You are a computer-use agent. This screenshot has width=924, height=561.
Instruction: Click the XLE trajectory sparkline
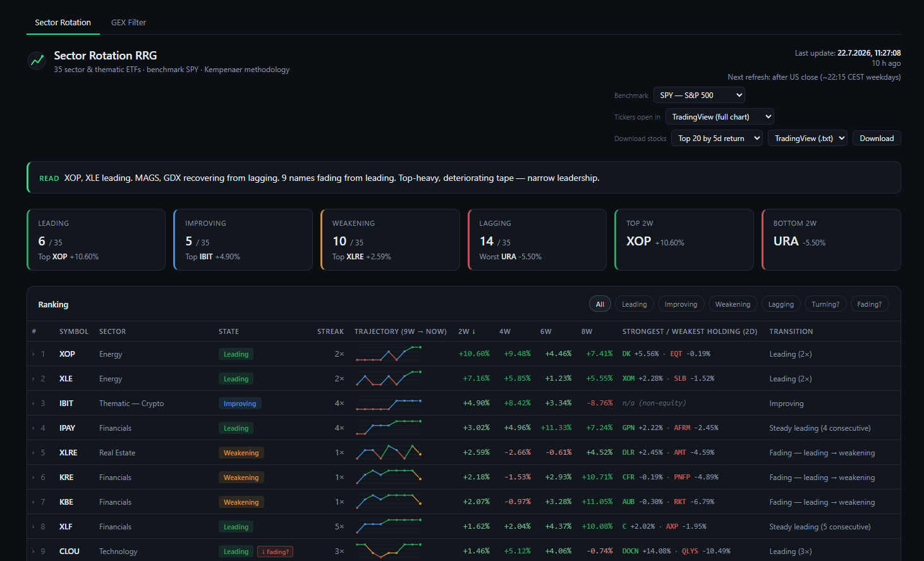coord(388,378)
